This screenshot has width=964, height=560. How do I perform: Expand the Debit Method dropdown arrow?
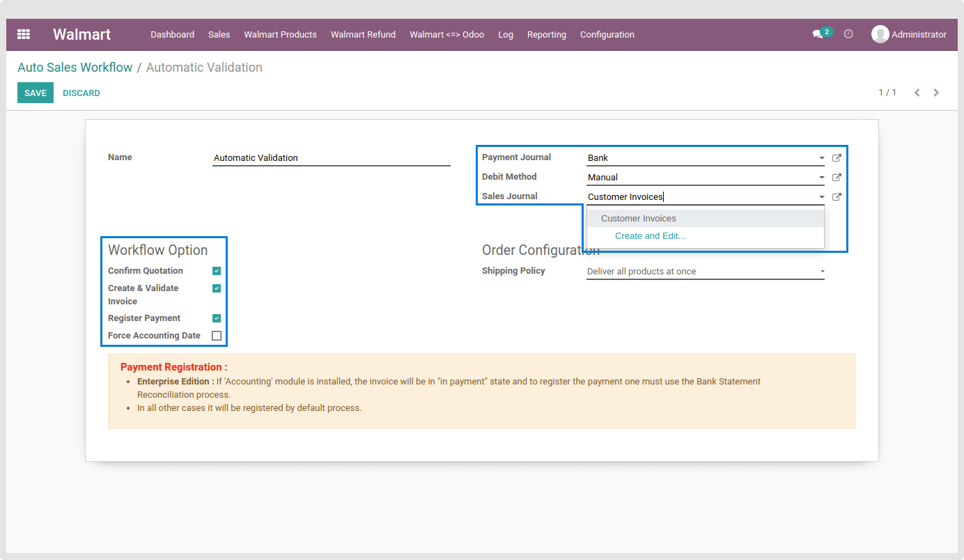pos(822,178)
